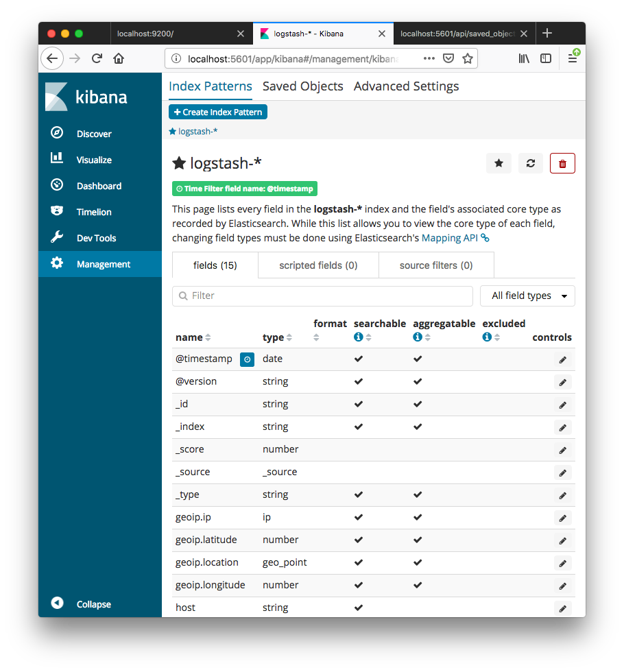Screen dimensions: 624x672
Task: Collapse the Kibana sidebar
Action: click(100, 604)
